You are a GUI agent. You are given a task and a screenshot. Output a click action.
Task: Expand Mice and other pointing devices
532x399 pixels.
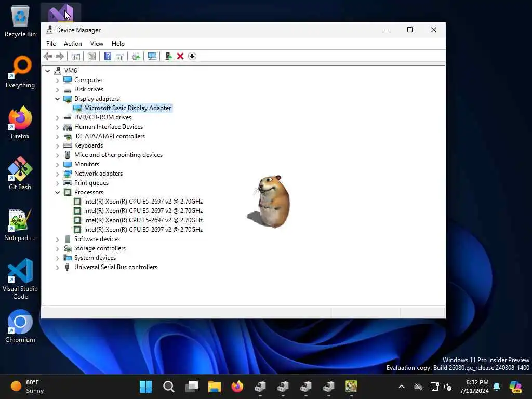pos(57,155)
